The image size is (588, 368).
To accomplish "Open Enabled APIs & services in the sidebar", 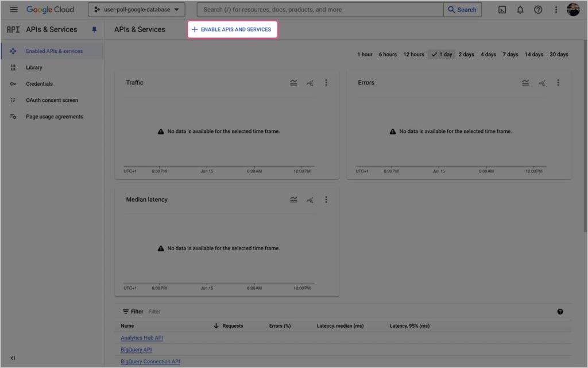I will point(52,51).
